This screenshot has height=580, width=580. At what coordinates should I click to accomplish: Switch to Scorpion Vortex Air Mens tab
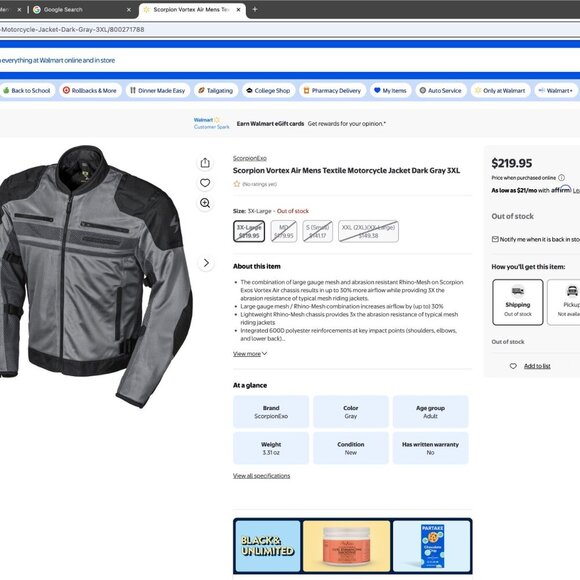(192, 10)
